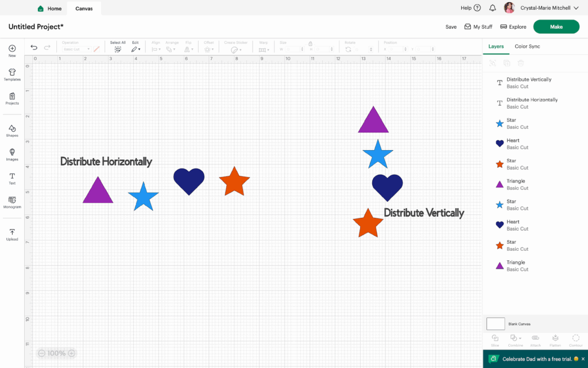588x368 pixels.
Task: Click the Select All icon
Action: coord(118,49)
